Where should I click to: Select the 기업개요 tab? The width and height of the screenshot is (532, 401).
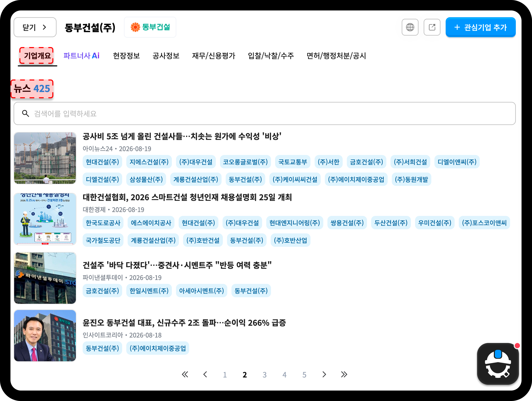point(37,56)
